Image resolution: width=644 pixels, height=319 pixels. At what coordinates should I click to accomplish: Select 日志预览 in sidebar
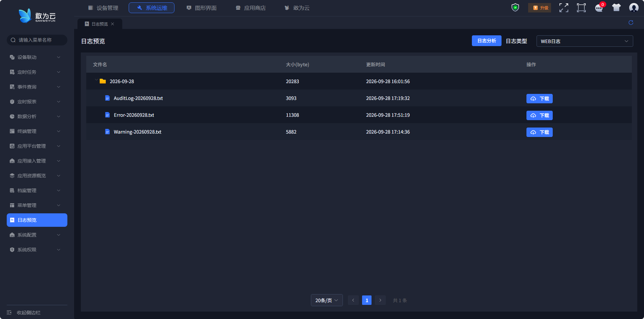coord(37,220)
